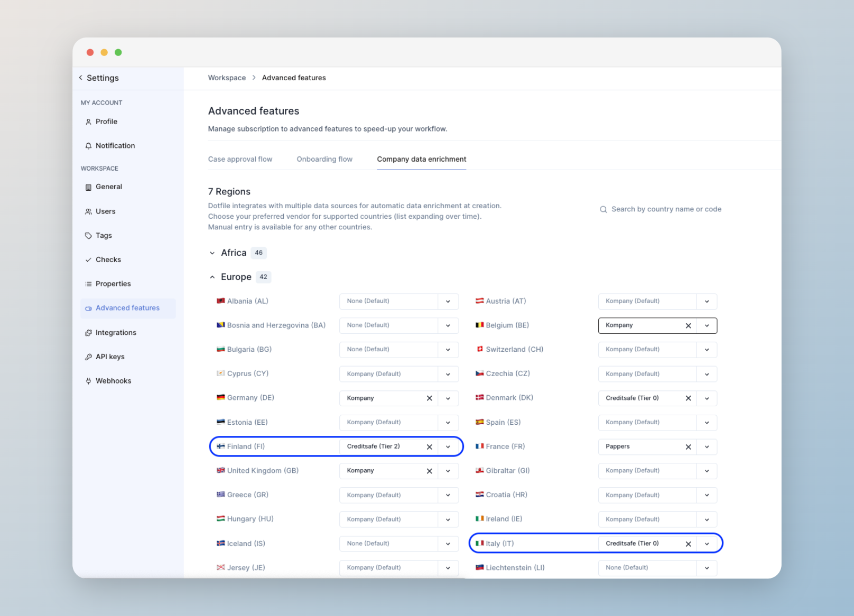Click the Workspace breadcrumb link
Screen dimensions: 854x616
227,78
